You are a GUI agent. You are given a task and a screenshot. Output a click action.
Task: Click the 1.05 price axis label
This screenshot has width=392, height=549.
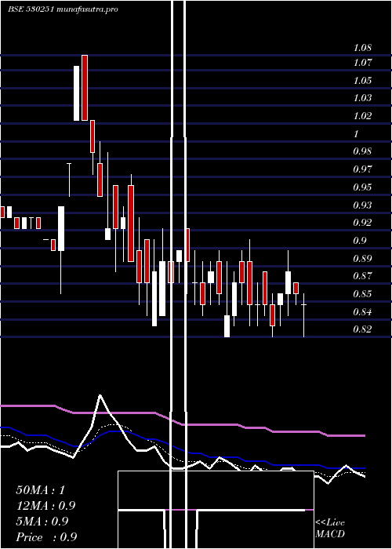pyautogui.click(x=362, y=81)
